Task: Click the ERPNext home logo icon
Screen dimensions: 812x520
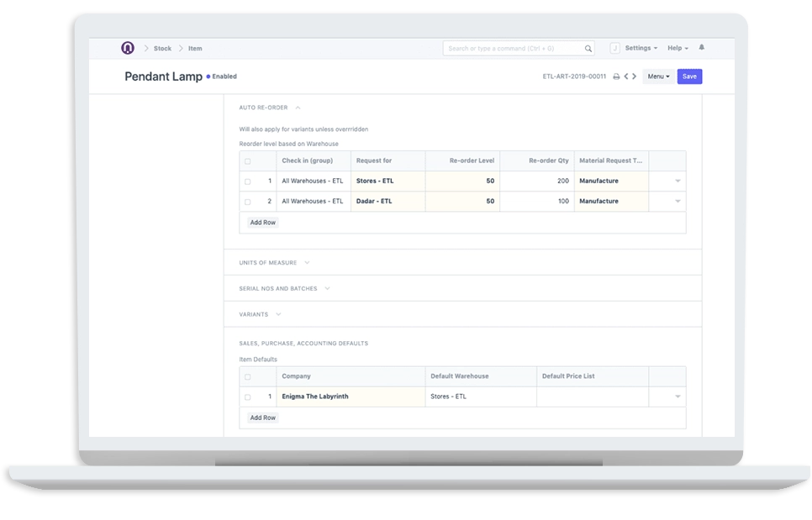Action: point(128,48)
